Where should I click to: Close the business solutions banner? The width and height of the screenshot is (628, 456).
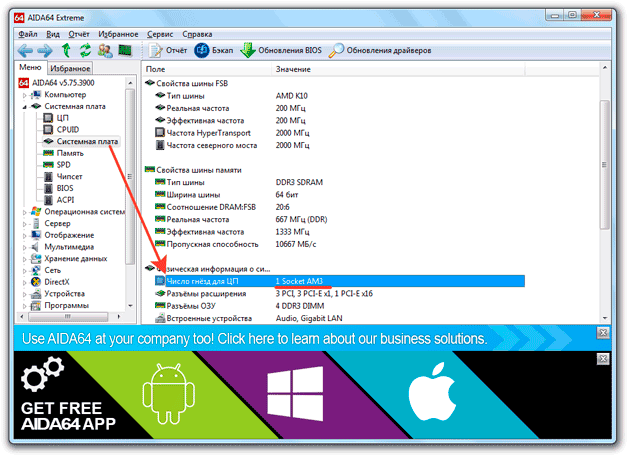pos(603,333)
